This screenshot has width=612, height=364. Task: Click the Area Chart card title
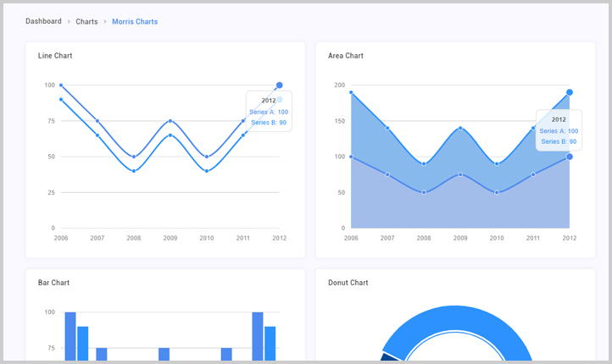coord(346,56)
